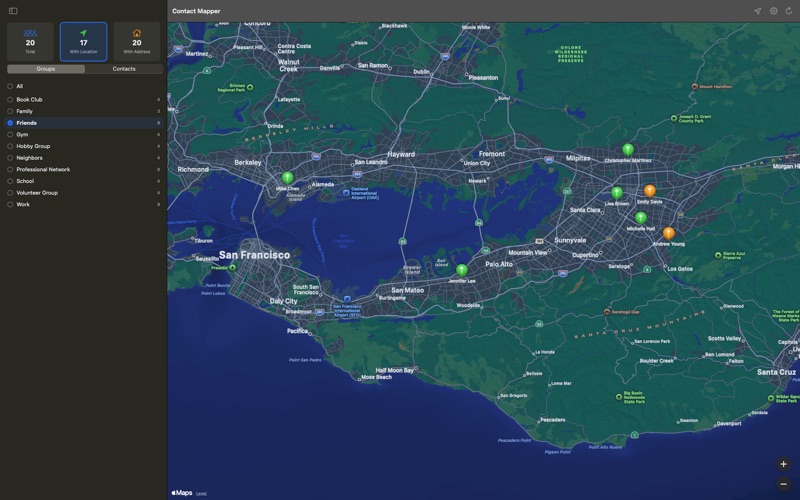Click the San Francisco International Airport icon
This screenshot has height=500, width=800.
[347, 299]
